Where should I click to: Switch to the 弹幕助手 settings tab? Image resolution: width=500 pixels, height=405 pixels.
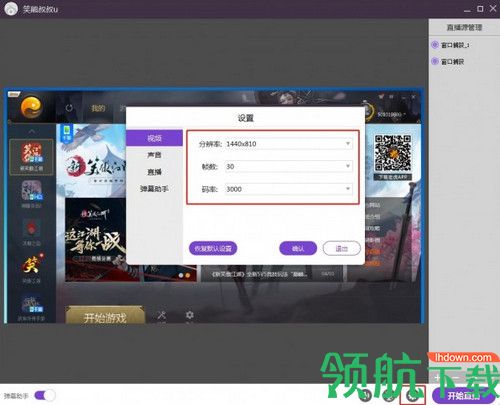point(154,189)
